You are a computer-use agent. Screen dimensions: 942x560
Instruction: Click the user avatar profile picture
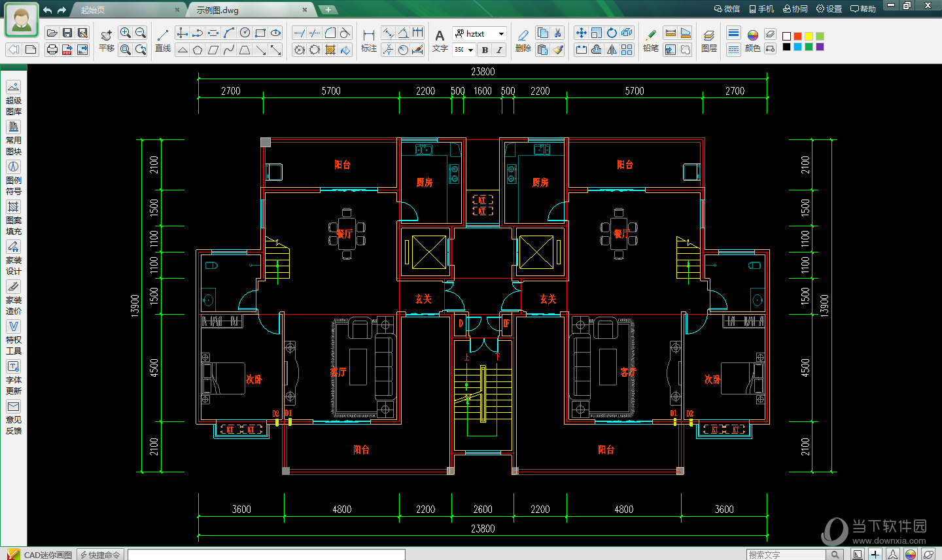click(22, 21)
